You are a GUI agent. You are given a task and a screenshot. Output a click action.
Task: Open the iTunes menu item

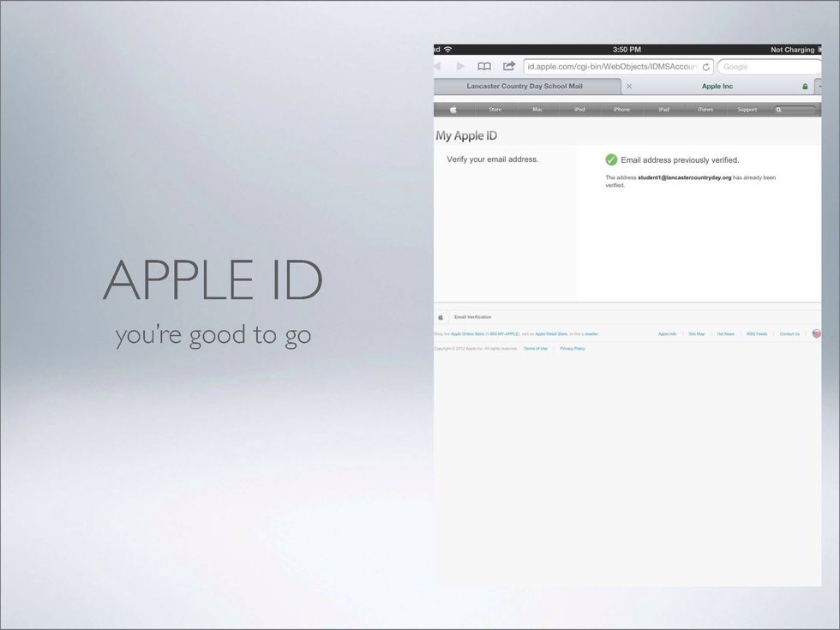pos(705,110)
